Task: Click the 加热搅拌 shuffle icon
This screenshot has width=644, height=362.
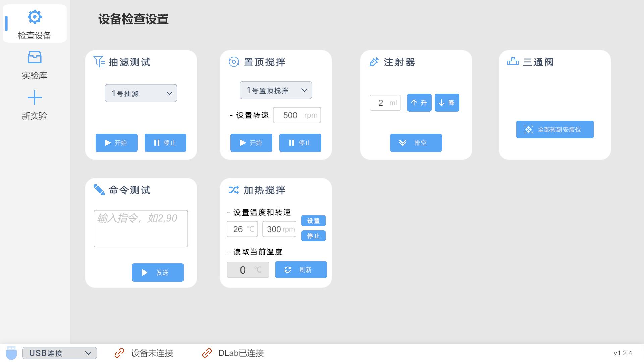Action: pos(234,190)
